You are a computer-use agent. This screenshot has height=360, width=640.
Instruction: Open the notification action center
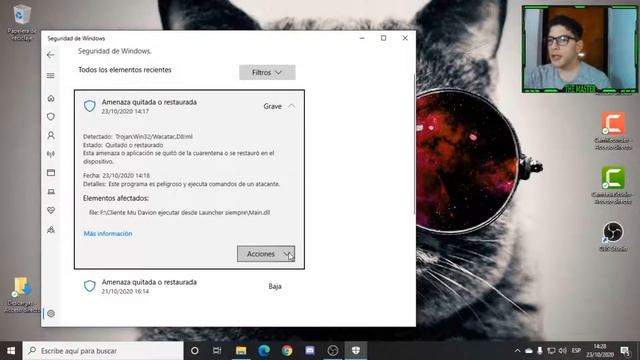pyautogui.click(x=625, y=351)
